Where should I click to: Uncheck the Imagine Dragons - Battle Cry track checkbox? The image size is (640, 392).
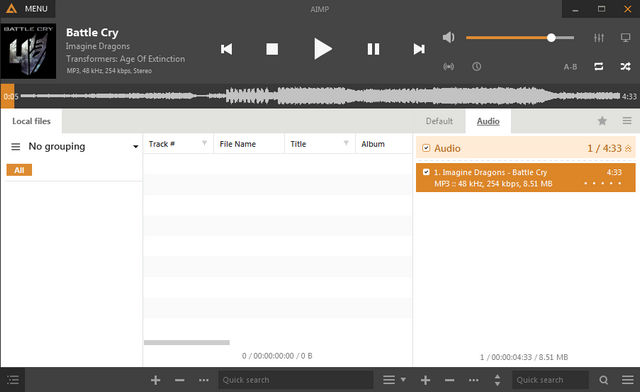[x=426, y=172]
